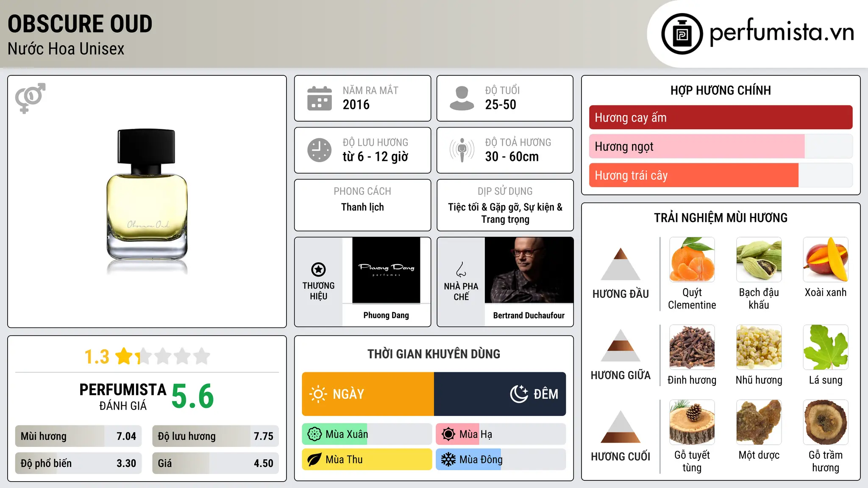This screenshot has width=868, height=488.
Task: Select the Gỗ trầm hương note image
Action: click(x=826, y=422)
